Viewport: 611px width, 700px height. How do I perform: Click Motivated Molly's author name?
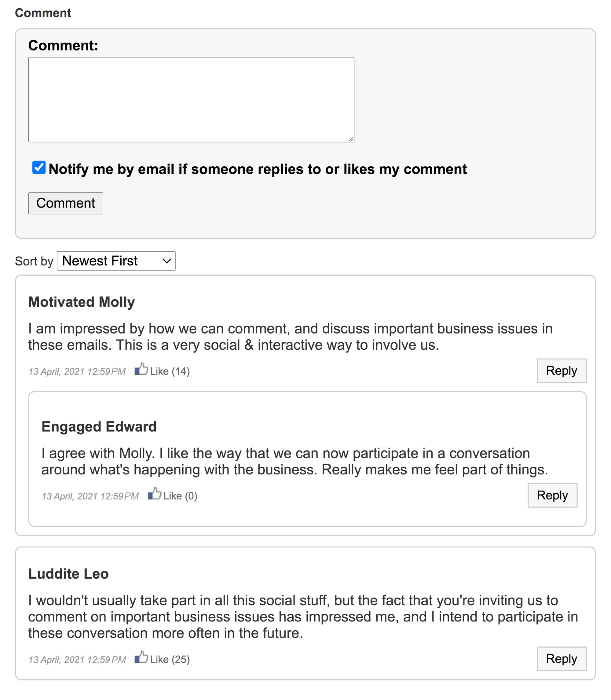82,302
